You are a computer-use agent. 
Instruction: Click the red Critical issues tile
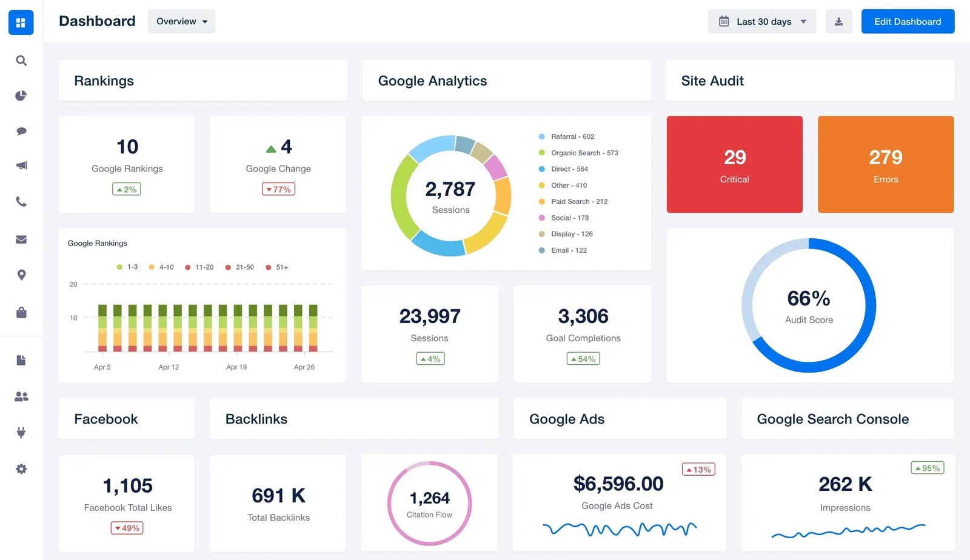[734, 164]
